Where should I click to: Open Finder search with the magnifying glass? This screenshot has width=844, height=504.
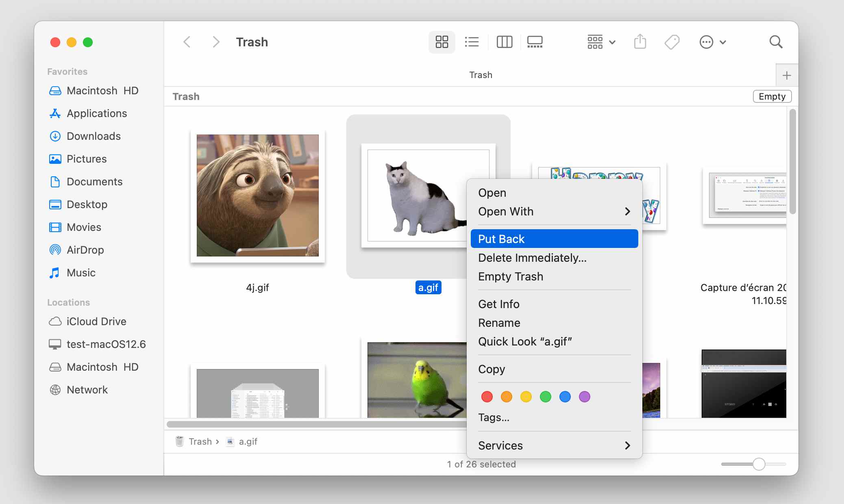pyautogui.click(x=775, y=42)
